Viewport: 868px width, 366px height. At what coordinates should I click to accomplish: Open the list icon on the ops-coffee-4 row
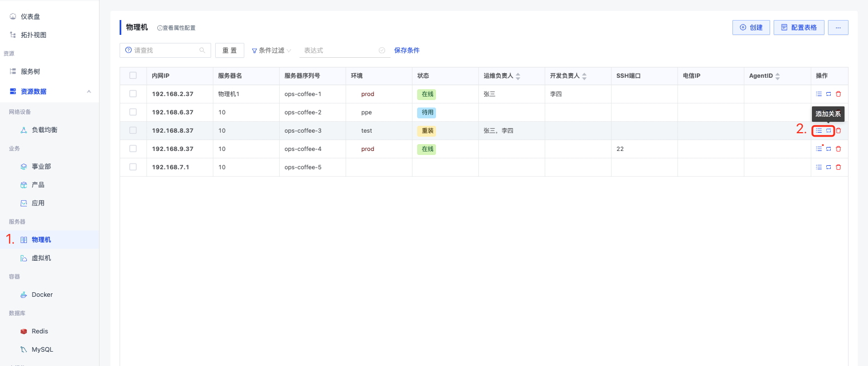[819, 149]
